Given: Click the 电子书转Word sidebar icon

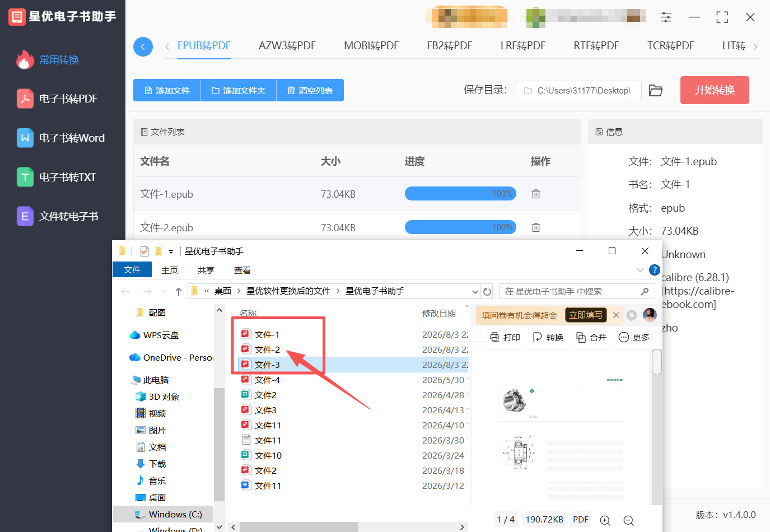Looking at the screenshot, I should (x=25, y=138).
